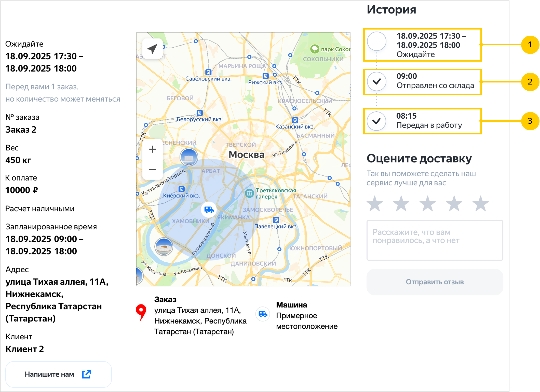Image resolution: width=540 pixels, height=392 pixels.
Task: Click the delivery truck marker on map
Action: pyautogui.click(x=209, y=209)
